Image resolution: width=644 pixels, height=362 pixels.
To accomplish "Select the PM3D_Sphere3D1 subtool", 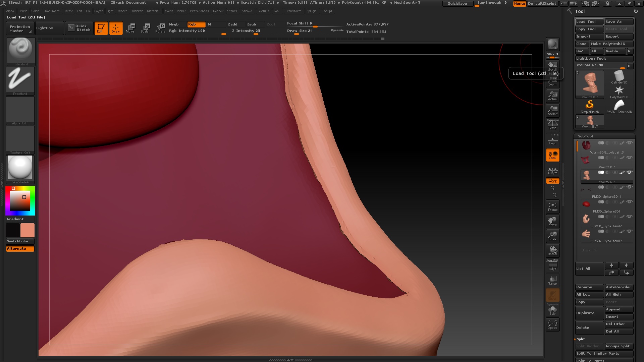I will coord(606,206).
